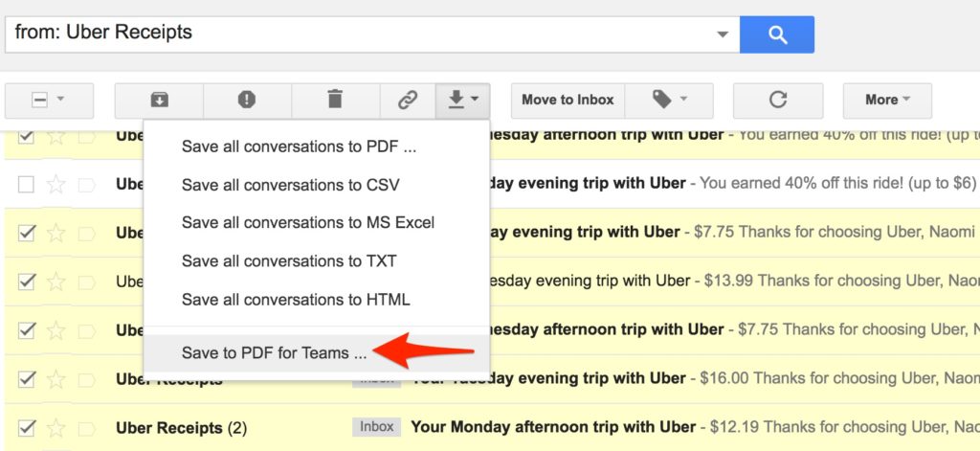
Task: Click Inbox label on Monday afternoon email
Action: [x=377, y=427]
